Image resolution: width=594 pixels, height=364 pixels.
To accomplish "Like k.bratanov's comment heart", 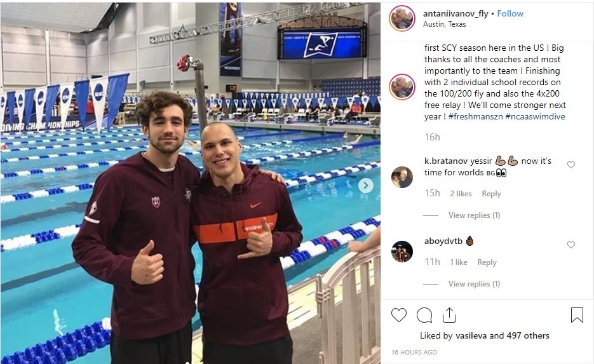I will coord(571,165).
